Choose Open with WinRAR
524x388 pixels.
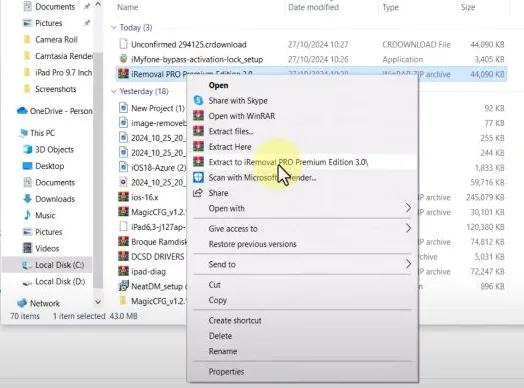click(242, 116)
